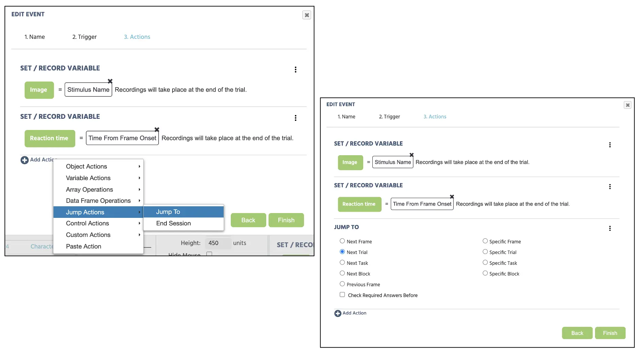Screen dimensions: 644x354
Task: Expand Jump Actions submenu
Action: (x=98, y=212)
